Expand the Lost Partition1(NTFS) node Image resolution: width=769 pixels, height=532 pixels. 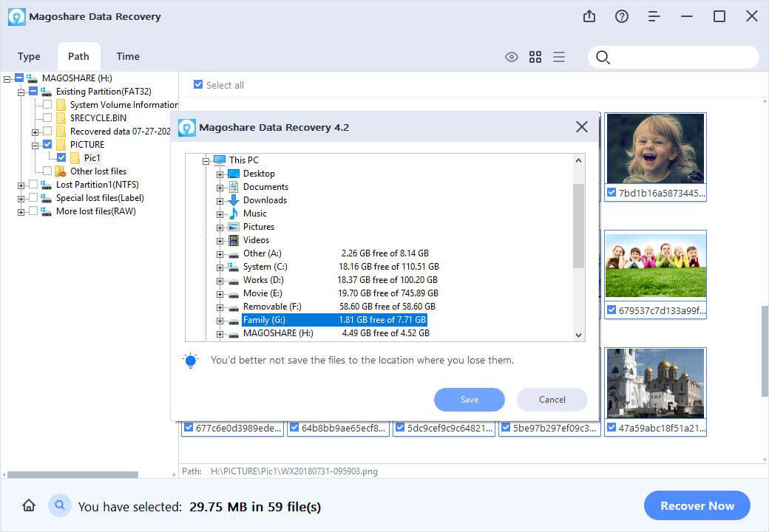pos(21,185)
